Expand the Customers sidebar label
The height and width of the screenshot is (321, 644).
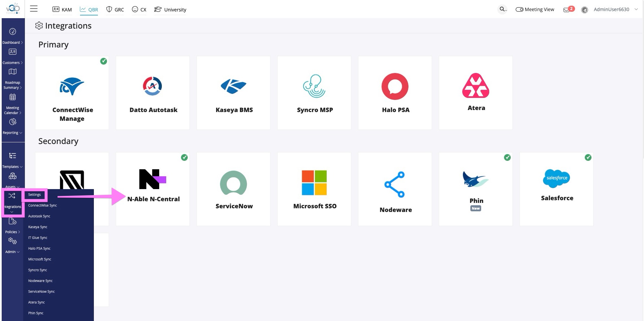(12, 63)
